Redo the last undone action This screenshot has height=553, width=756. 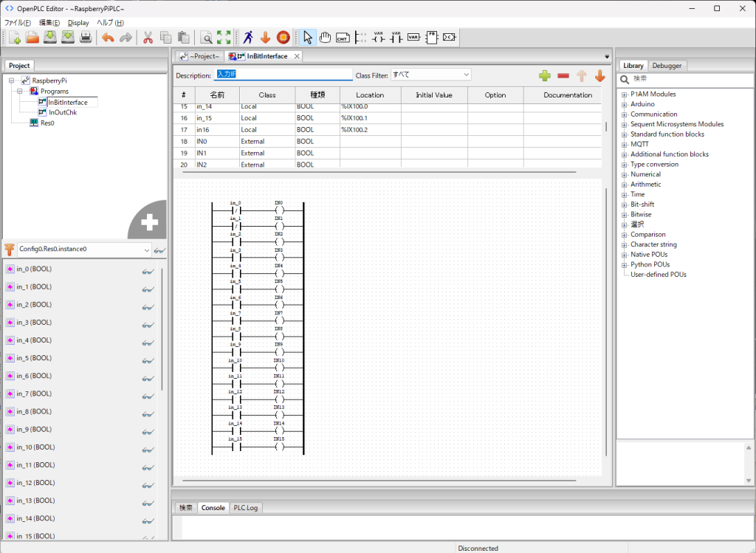click(126, 38)
